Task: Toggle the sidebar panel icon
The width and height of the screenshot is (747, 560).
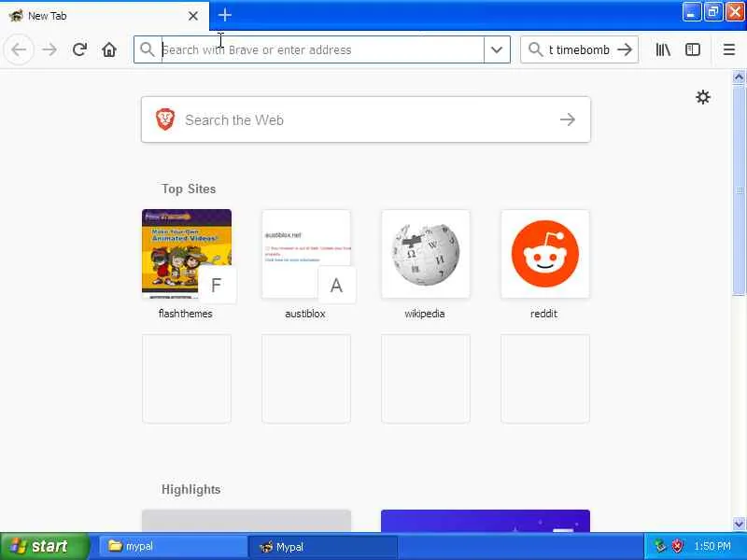Action: coord(693,49)
